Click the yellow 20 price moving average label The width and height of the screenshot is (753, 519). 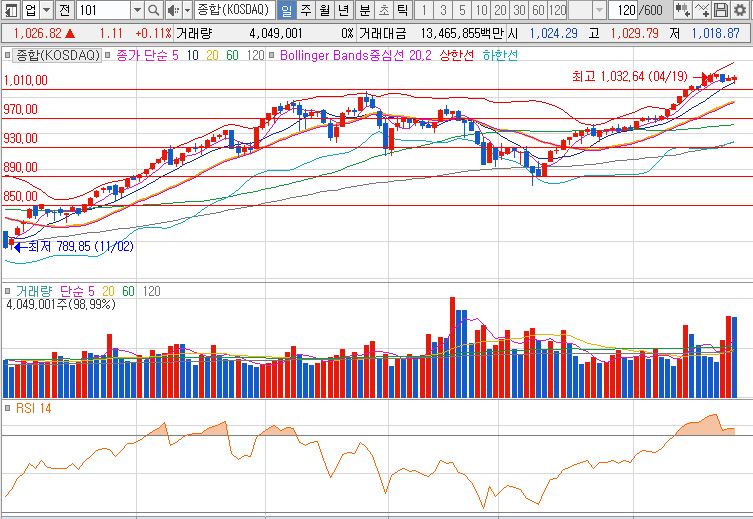(x=212, y=55)
